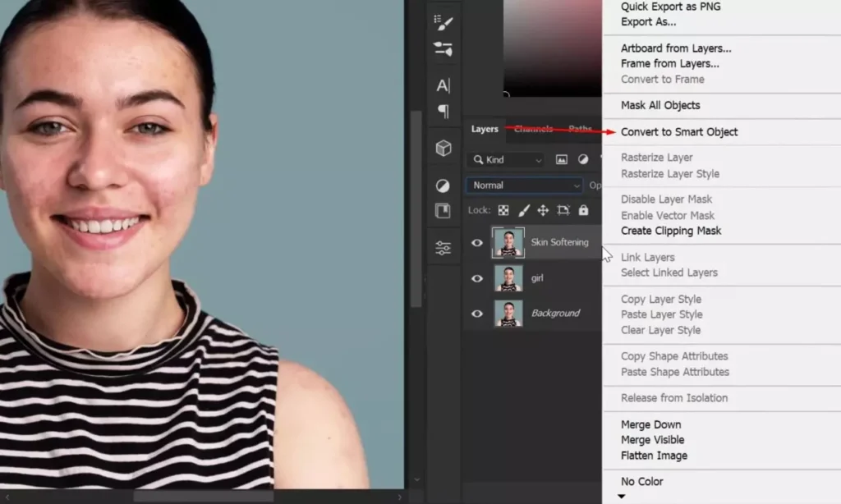Image resolution: width=841 pixels, height=504 pixels.
Task: Open the Normal blending mode dropdown
Action: pos(523,185)
